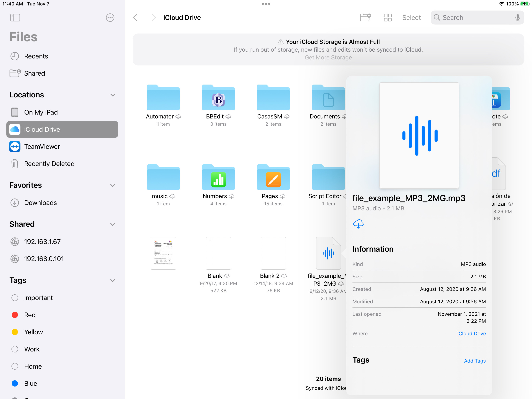Collapse the Tags section
Viewport: 532px width, 399px height.
coord(113,280)
